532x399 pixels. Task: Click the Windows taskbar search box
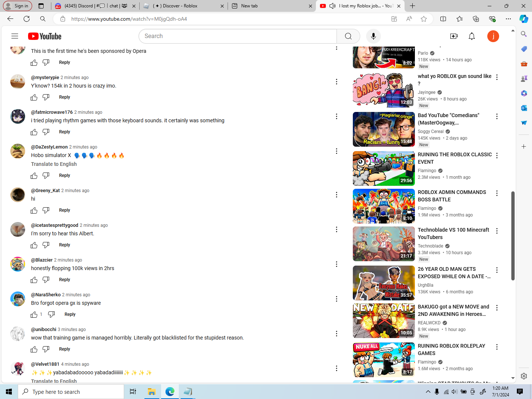pos(71,392)
